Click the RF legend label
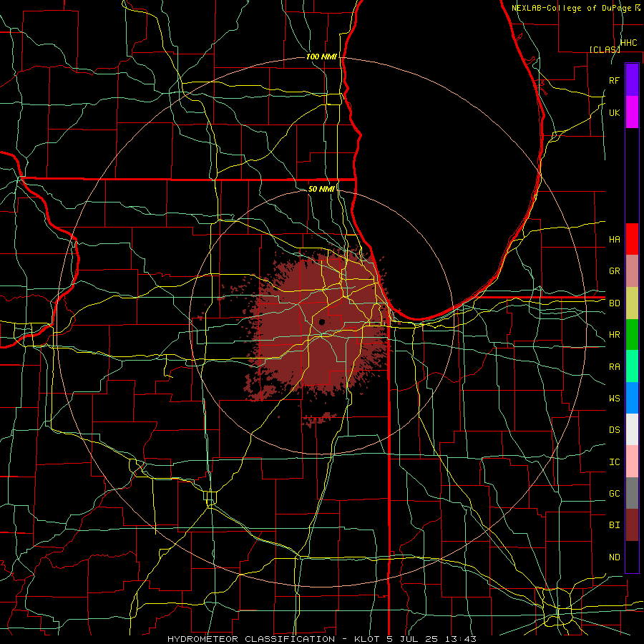Image resolution: width=644 pixels, height=644 pixels. click(x=615, y=80)
